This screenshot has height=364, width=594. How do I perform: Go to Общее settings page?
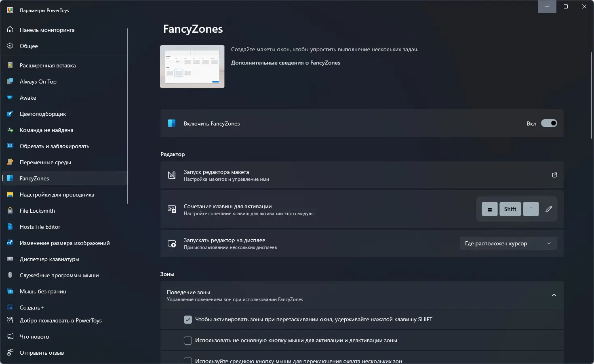65,46
